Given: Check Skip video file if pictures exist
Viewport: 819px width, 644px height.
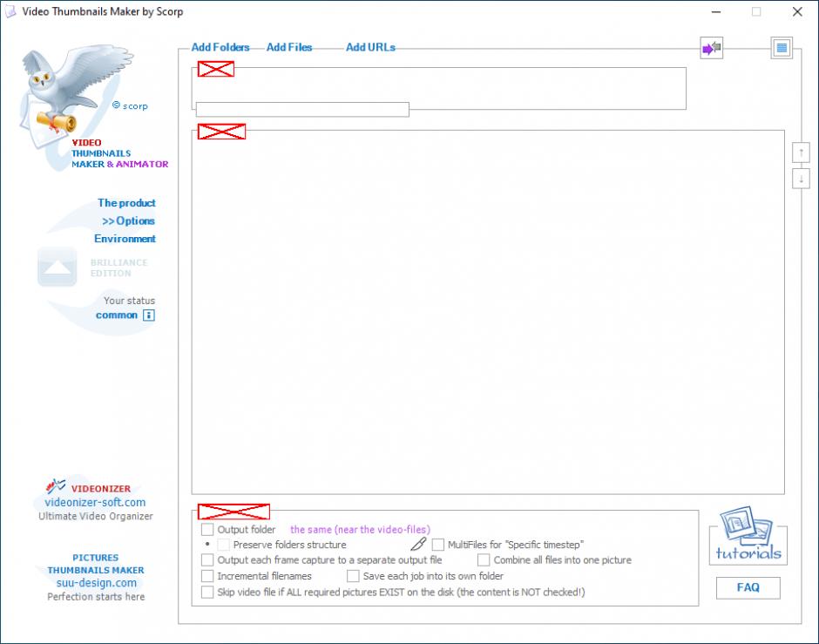Looking at the screenshot, I should tap(207, 593).
